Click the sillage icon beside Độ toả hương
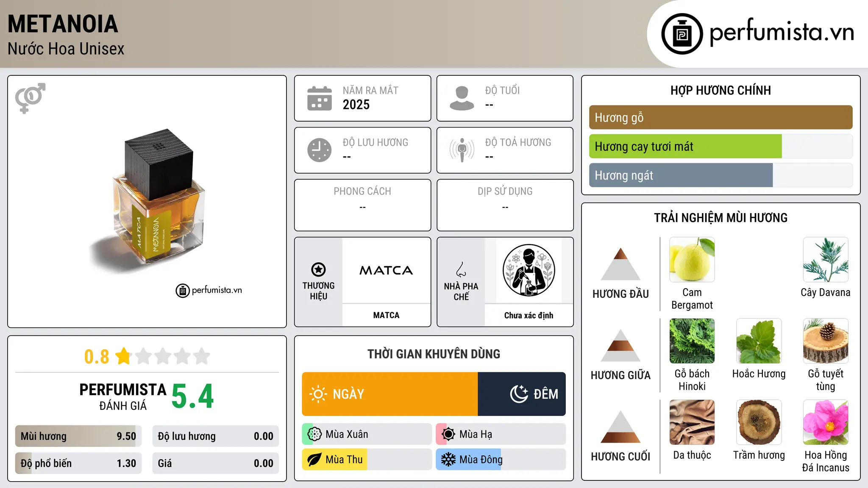Image resolution: width=868 pixels, height=488 pixels. tap(462, 150)
